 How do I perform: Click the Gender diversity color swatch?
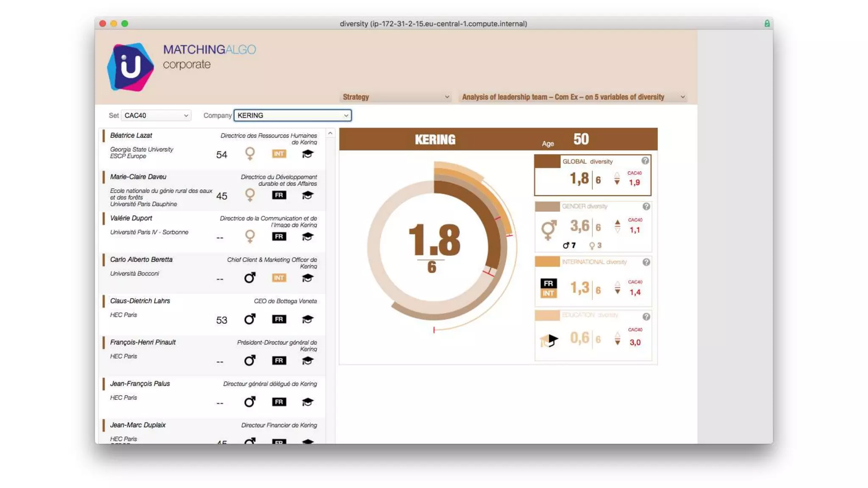(x=547, y=207)
